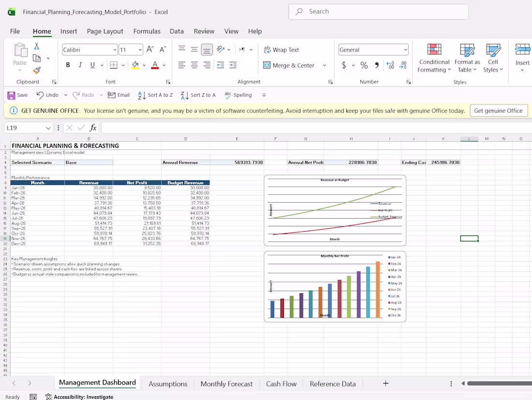532x400 pixels.
Task: Expand Conditional Formatting menu
Action: (x=434, y=58)
